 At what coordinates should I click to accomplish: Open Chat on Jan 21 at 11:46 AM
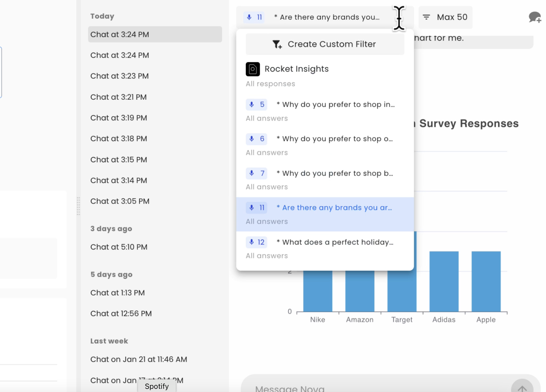click(x=155, y=359)
